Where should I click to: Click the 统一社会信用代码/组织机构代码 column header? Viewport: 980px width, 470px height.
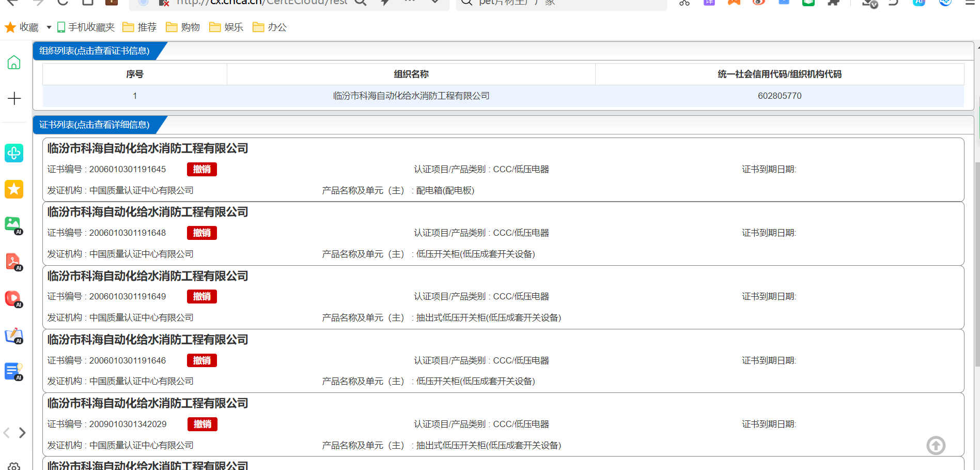[780, 74]
